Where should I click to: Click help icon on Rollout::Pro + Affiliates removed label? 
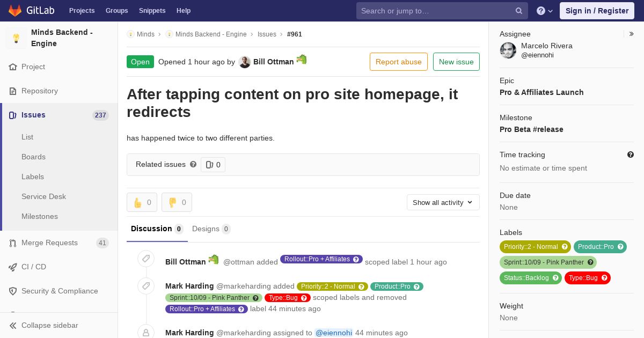tap(241, 309)
